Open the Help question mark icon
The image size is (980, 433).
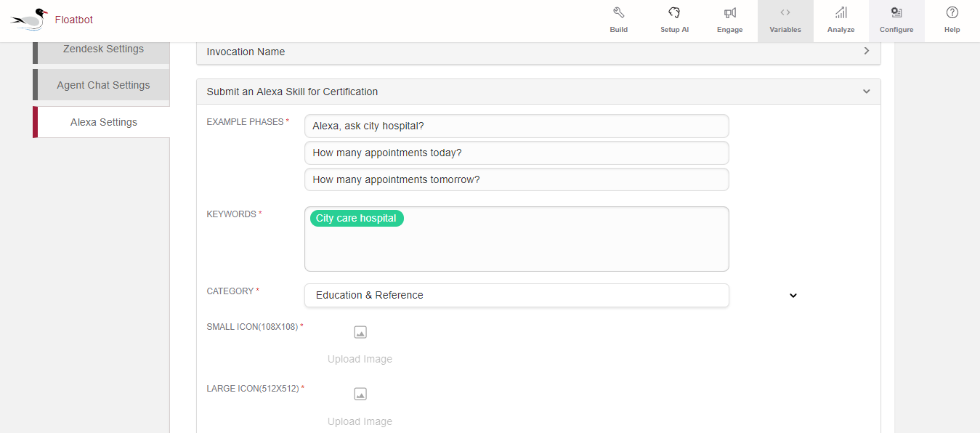pyautogui.click(x=952, y=13)
